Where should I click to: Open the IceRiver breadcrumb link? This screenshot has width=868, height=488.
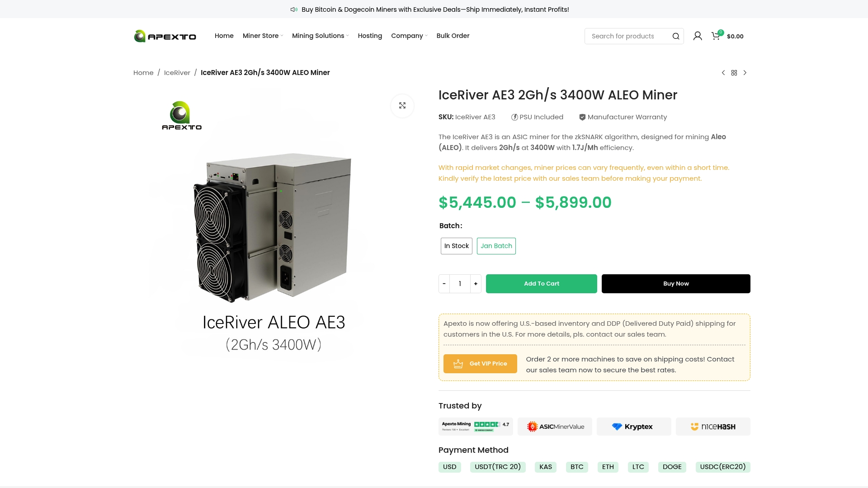[x=177, y=72]
